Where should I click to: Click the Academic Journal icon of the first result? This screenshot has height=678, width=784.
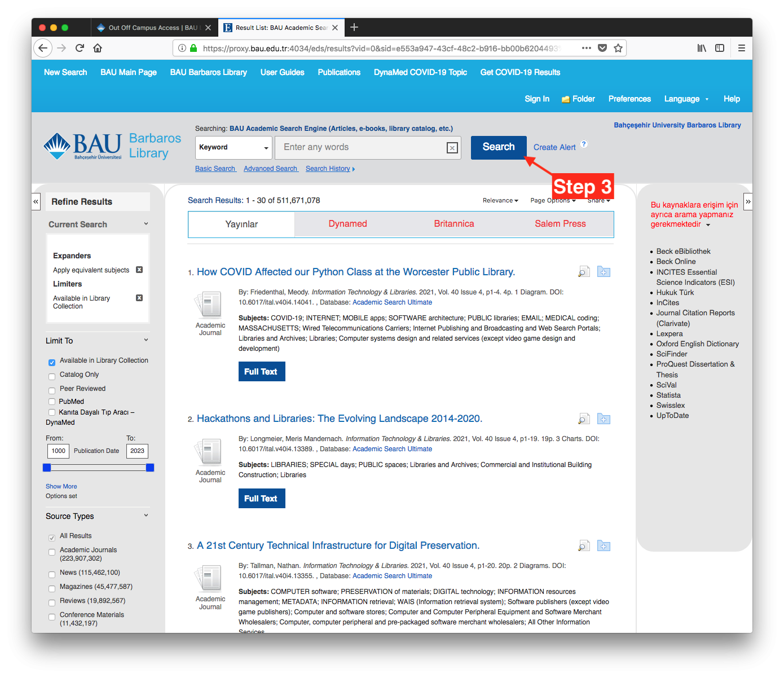coord(210,305)
